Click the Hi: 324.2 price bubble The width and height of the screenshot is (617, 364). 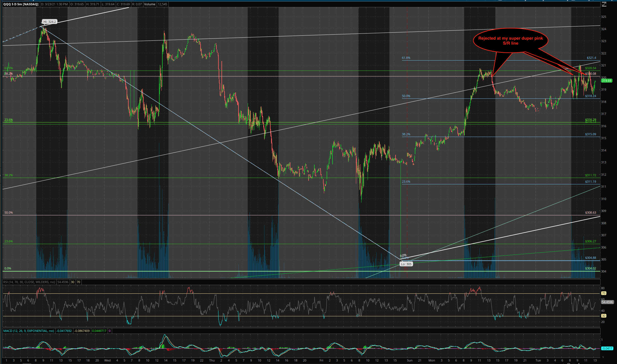pos(50,21)
